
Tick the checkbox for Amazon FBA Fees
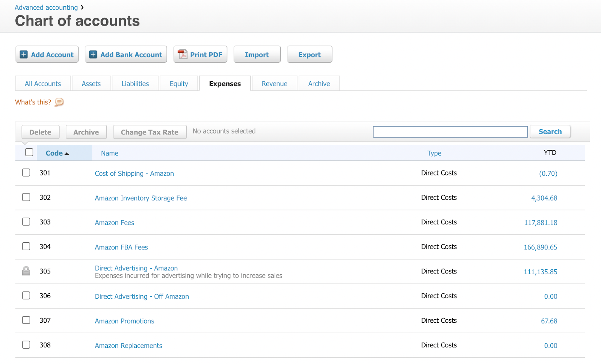[26, 246]
